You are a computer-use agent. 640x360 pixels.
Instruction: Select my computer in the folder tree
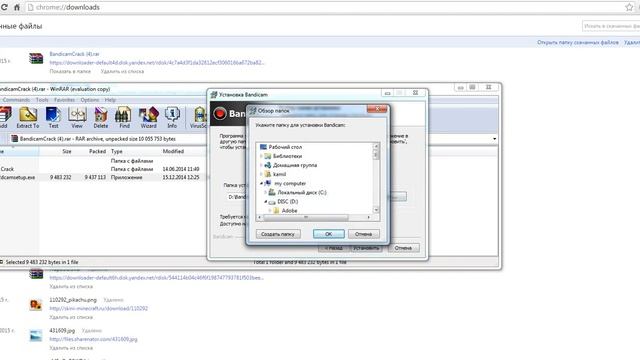coord(290,184)
